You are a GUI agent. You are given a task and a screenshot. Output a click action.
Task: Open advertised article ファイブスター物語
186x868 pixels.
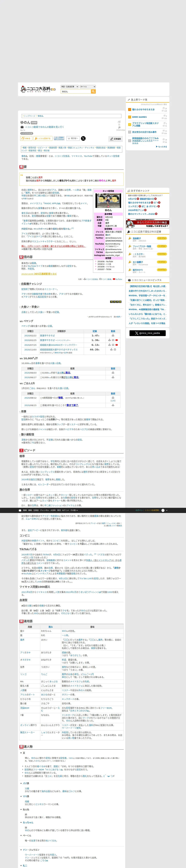pyautogui.click(x=142, y=246)
